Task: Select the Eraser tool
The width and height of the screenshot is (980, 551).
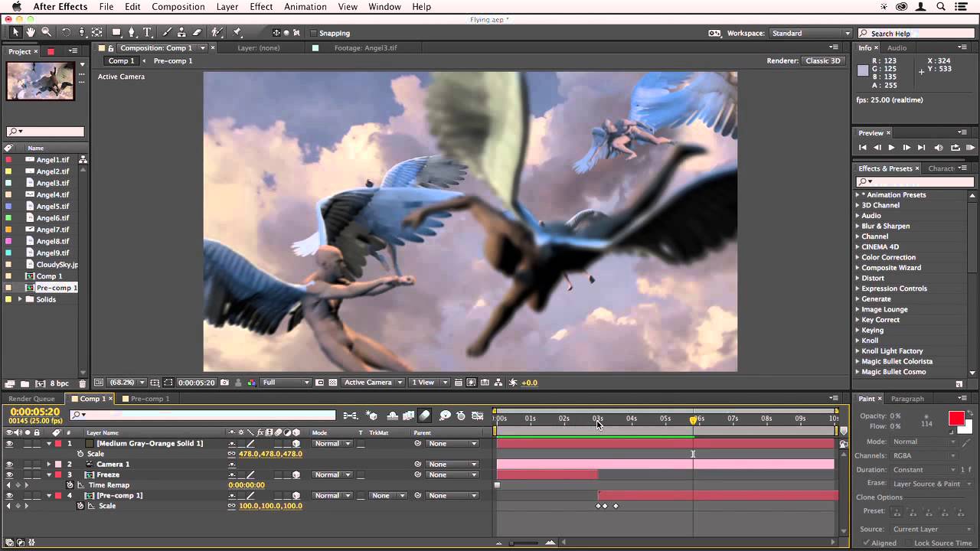Action: [x=198, y=32]
